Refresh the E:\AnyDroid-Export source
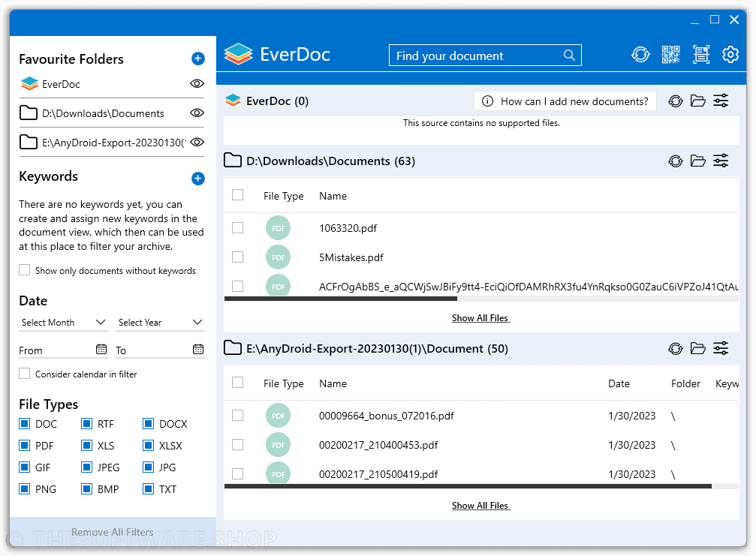The height and width of the screenshot is (556, 756). pos(676,348)
